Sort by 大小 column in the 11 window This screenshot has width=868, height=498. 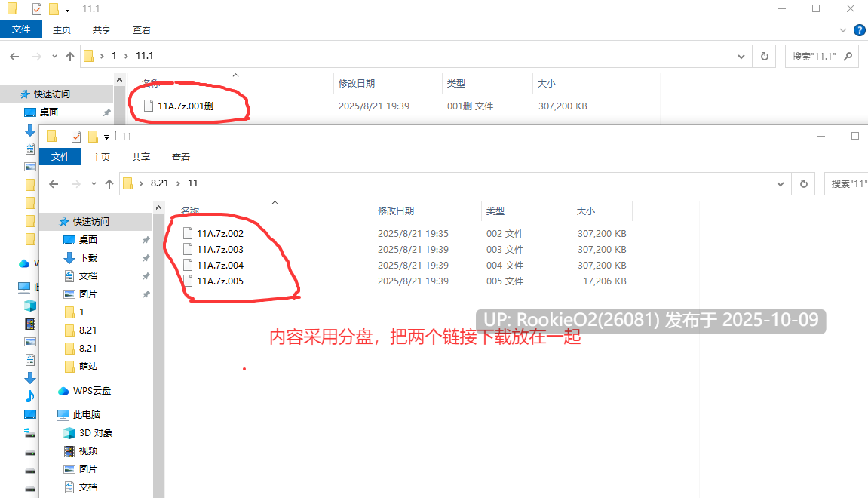click(586, 211)
